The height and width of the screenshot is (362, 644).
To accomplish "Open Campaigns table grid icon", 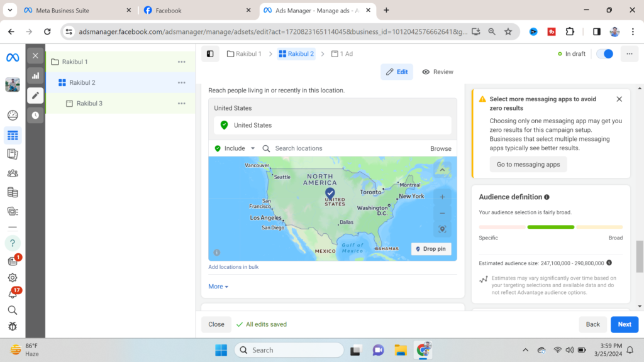I will 13,136.
